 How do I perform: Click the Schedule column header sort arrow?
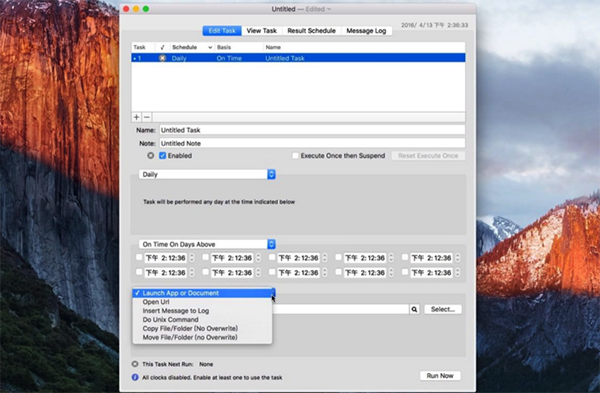(210, 47)
